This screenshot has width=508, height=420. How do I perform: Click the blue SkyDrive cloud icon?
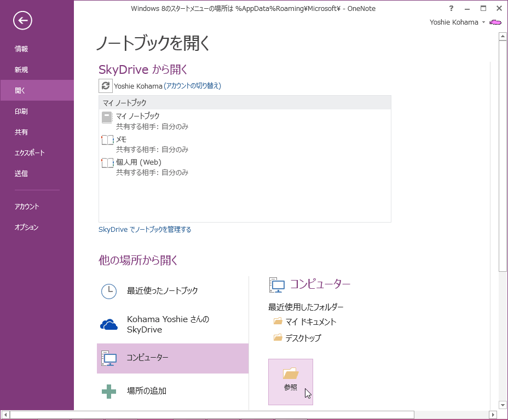(x=109, y=324)
